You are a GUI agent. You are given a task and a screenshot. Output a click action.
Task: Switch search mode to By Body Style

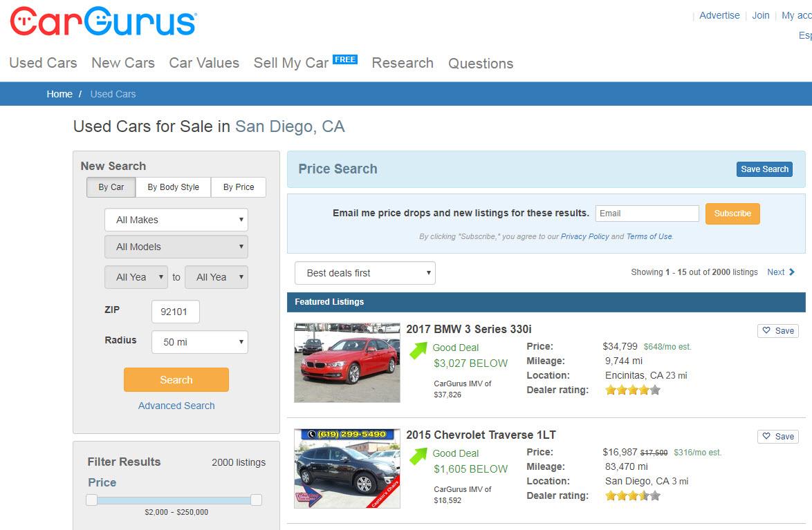click(173, 187)
